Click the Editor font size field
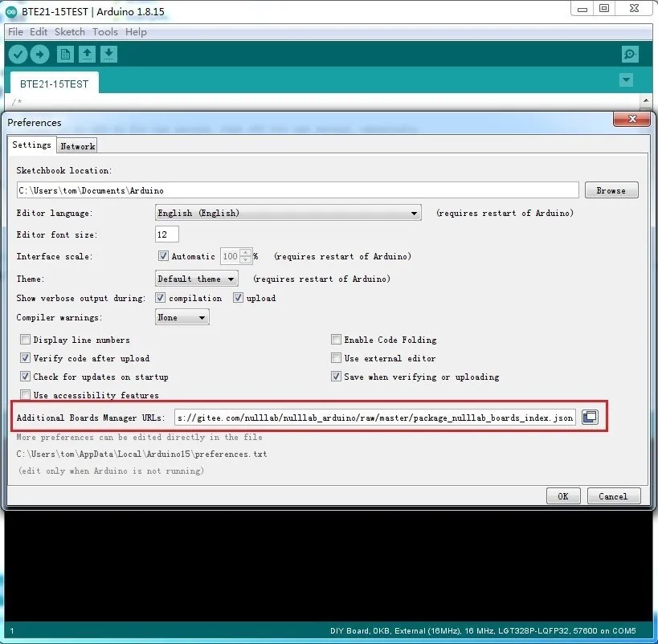The height and width of the screenshot is (644, 658). coord(167,234)
